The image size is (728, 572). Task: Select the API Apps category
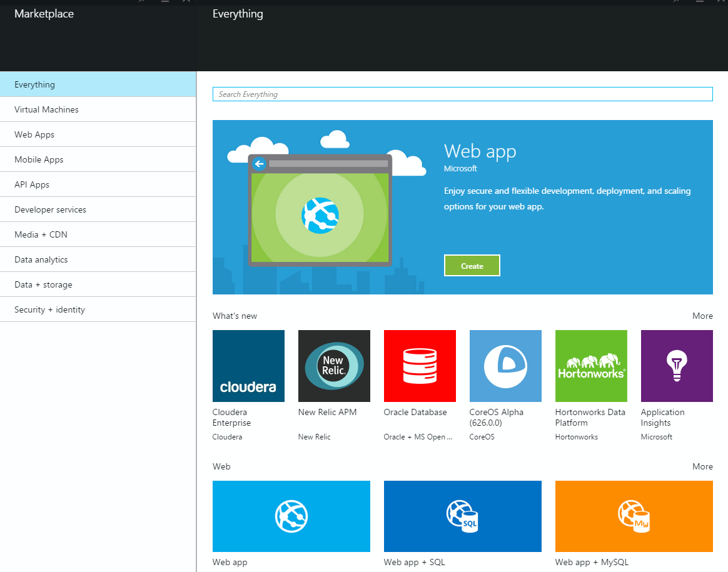(x=32, y=184)
